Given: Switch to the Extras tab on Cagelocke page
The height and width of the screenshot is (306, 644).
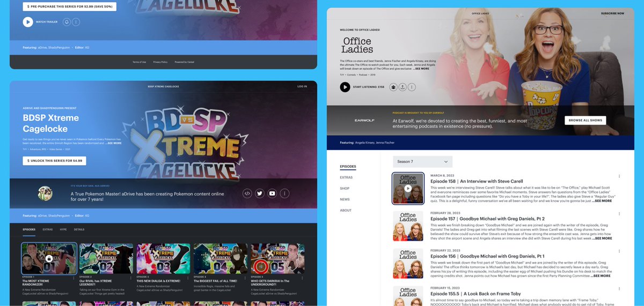Looking at the screenshot, I should [x=48, y=229].
